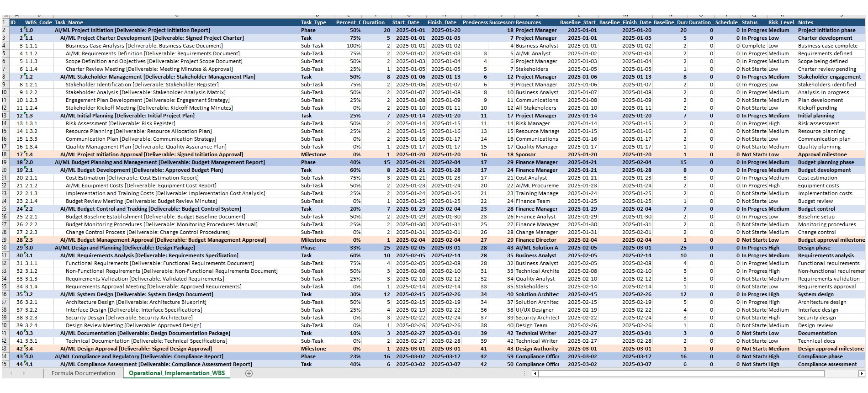Click the next sheet navigation arrow
Viewport: 868px width, 393px height.
(24, 373)
